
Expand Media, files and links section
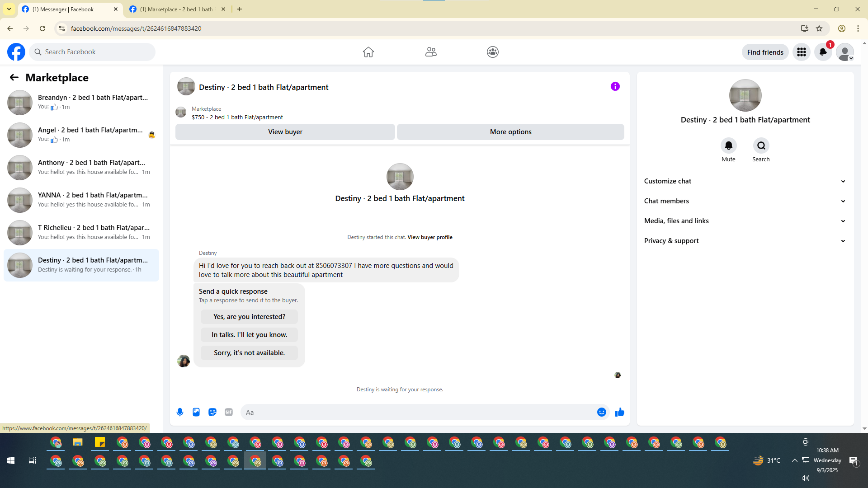(745, 221)
